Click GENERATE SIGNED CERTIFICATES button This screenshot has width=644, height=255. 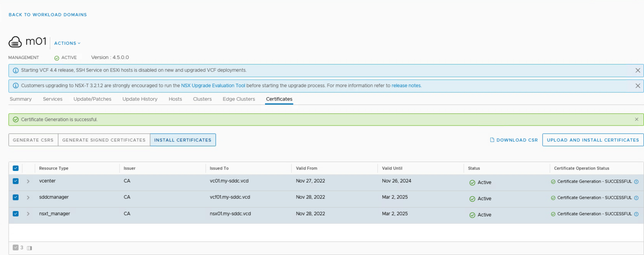click(x=104, y=140)
